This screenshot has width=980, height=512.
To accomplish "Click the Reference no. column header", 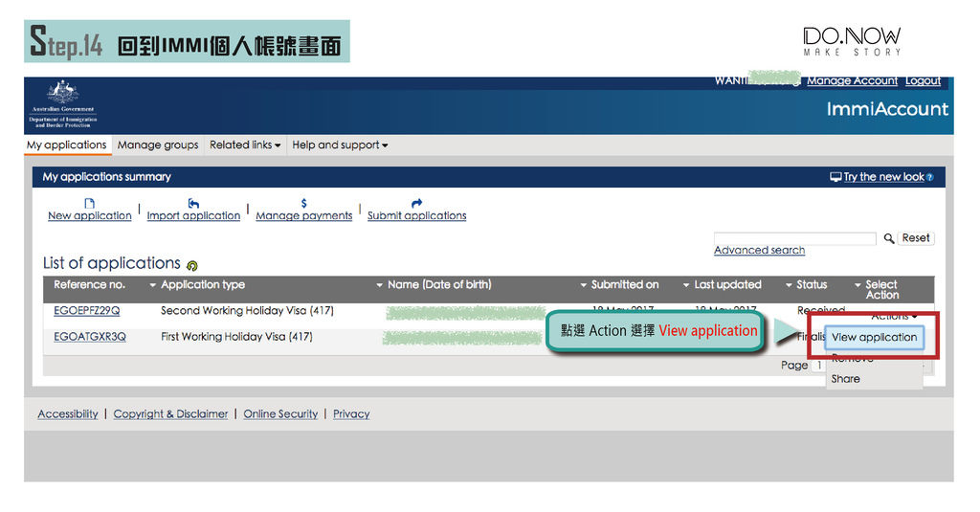I will point(89,285).
